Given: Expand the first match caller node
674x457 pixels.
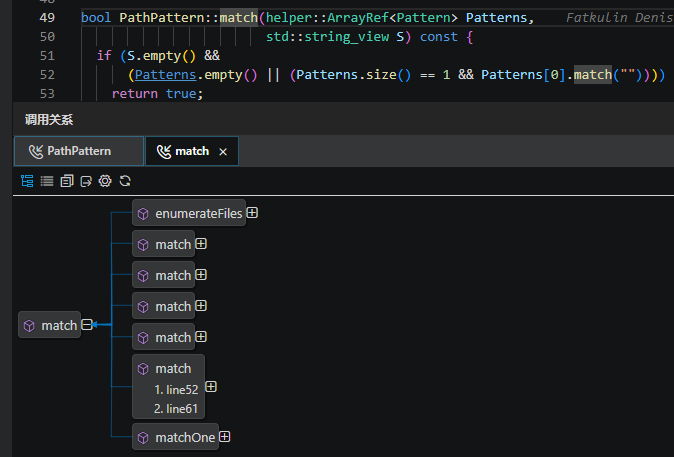Looking at the screenshot, I should point(201,244).
